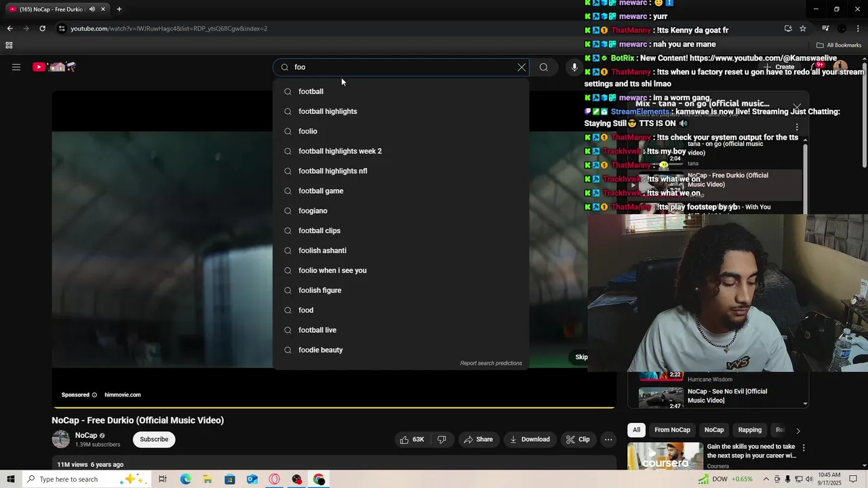
Task: Close the NoCap - Free Durkio tab
Action: tap(103, 9)
